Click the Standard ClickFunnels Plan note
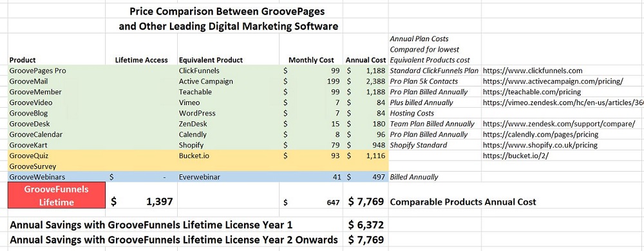The height and width of the screenshot is (251, 644). (x=434, y=71)
